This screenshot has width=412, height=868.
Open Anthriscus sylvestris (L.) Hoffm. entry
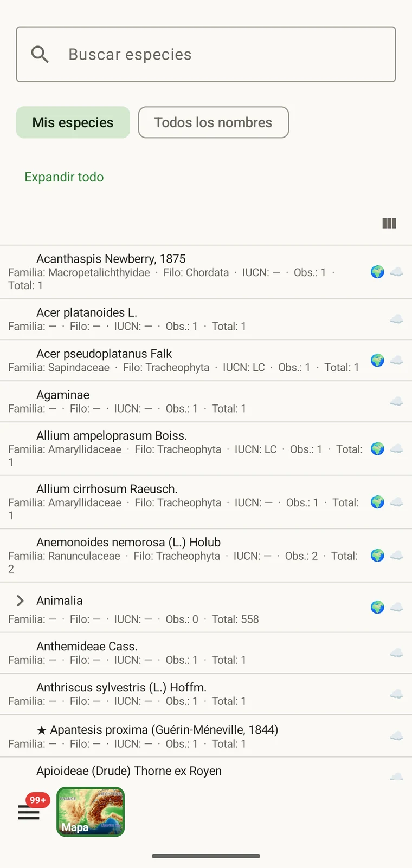(x=206, y=694)
